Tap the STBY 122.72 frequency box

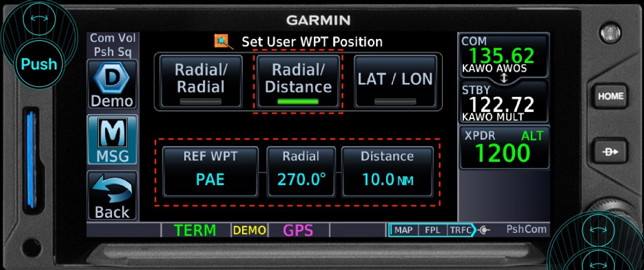tap(504, 102)
